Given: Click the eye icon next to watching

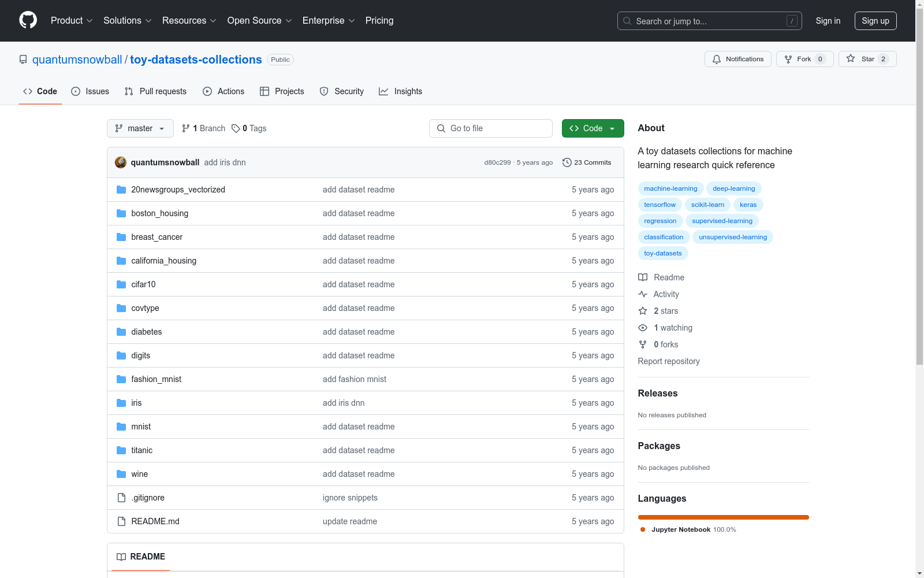Looking at the screenshot, I should (x=643, y=328).
